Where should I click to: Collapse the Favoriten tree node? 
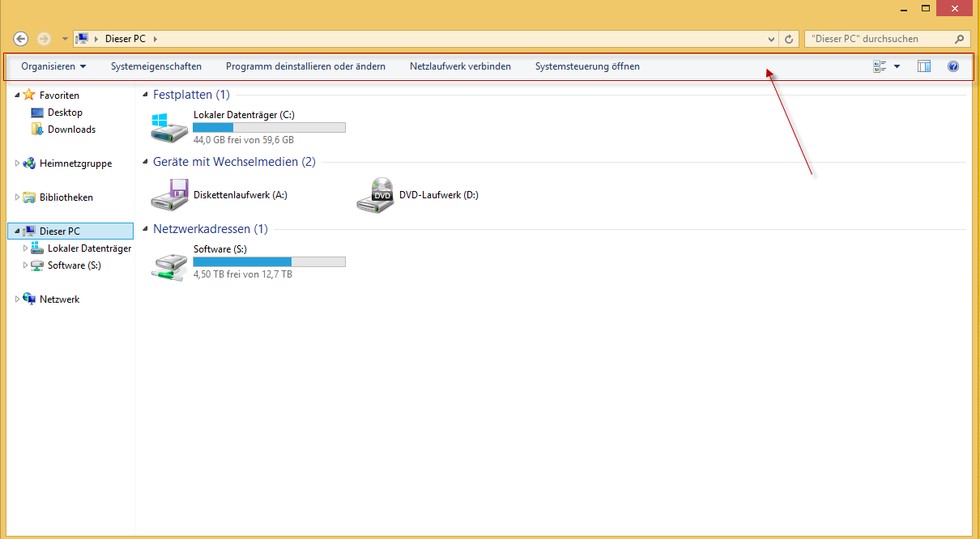[17, 95]
